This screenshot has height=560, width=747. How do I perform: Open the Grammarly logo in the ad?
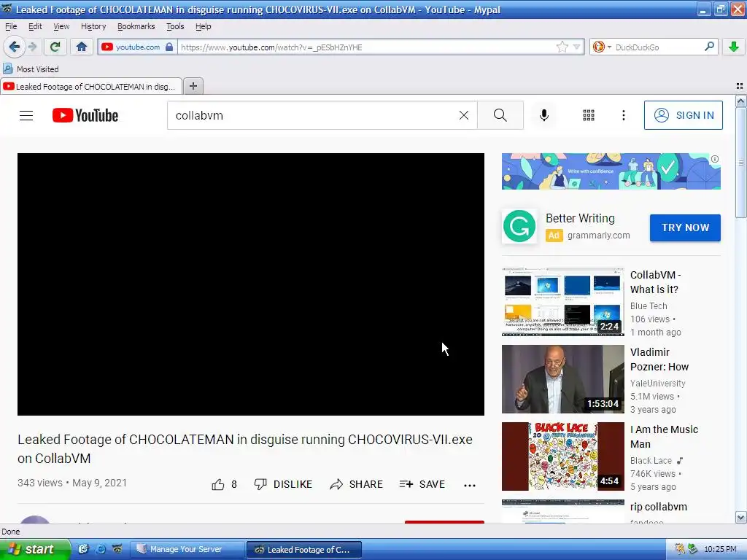[x=519, y=226]
